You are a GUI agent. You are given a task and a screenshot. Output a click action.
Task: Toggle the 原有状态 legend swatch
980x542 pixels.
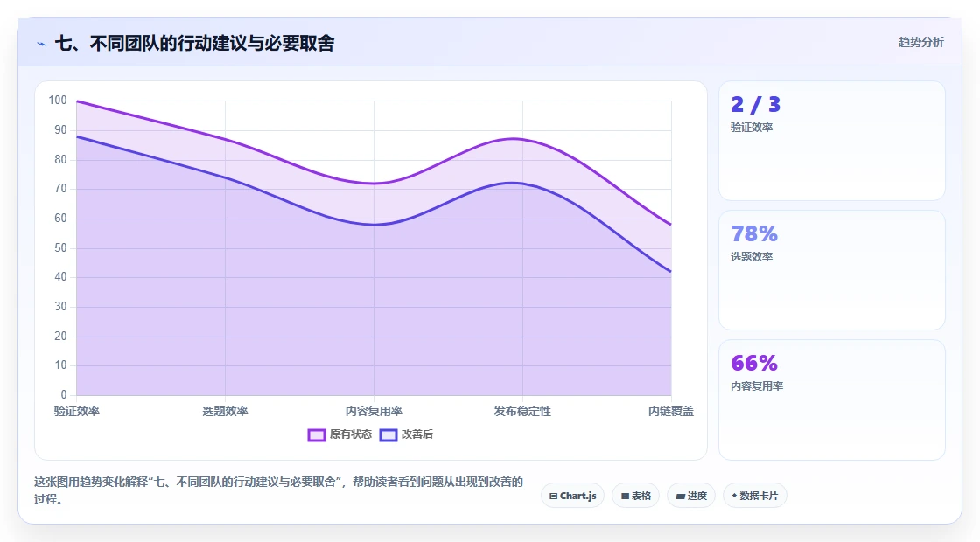click(316, 434)
